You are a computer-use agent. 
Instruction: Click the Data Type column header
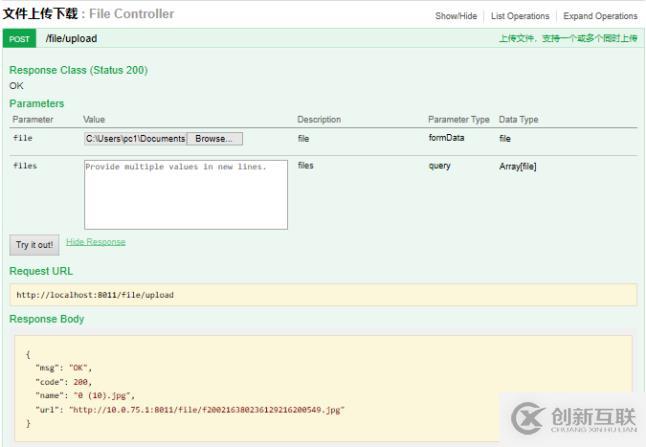[x=518, y=119]
